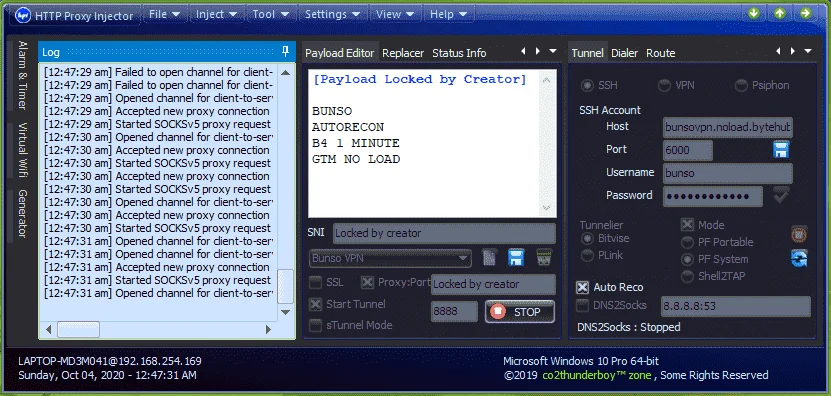Choose Bitvise as tunnelier
The width and height of the screenshot is (831, 396).
[605, 238]
